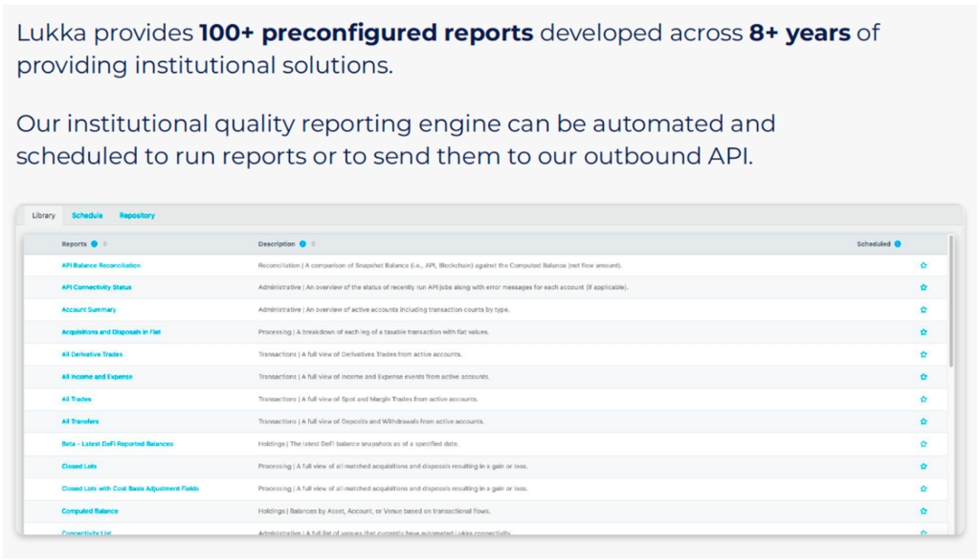Open the Repository tab
Image resolution: width=980 pixels, height=560 pixels.
pyautogui.click(x=137, y=215)
